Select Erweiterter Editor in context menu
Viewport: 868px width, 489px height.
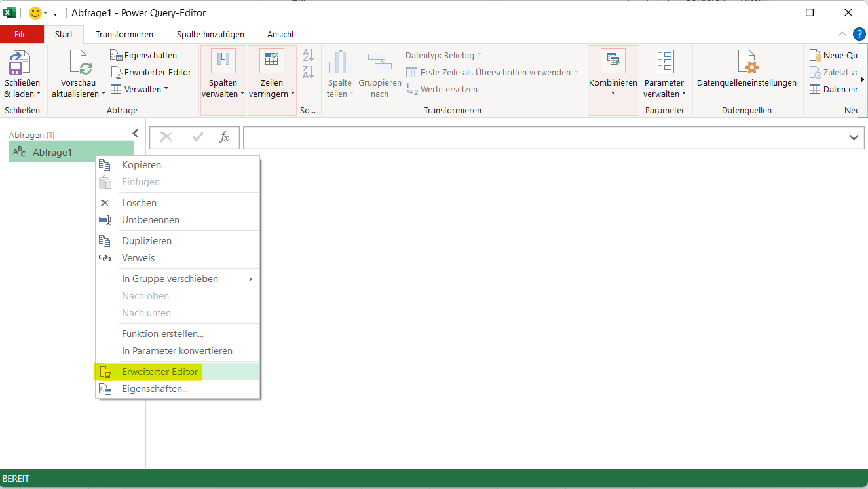point(160,372)
